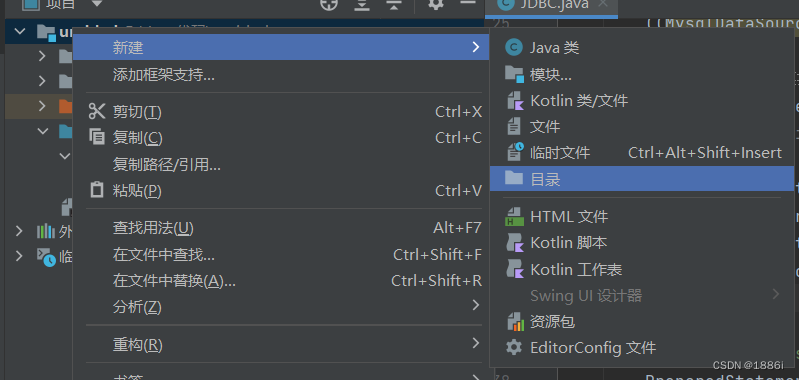Open the 新建 context menu entry

pyautogui.click(x=282, y=47)
